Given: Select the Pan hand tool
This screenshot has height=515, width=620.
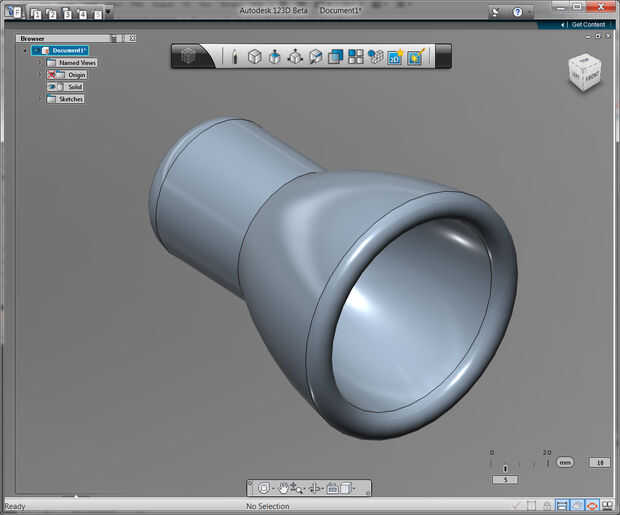Looking at the screenshot, I should pos(283,488).
